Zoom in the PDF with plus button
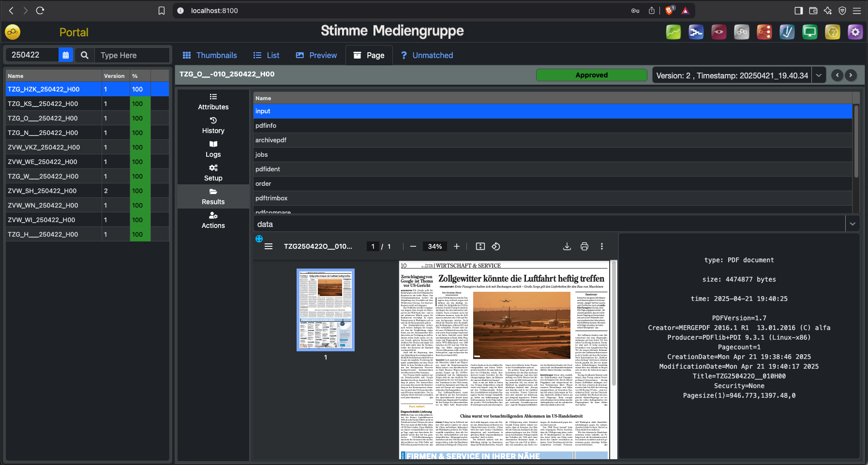Screen dimensions: 868x465 coord(457,246)
